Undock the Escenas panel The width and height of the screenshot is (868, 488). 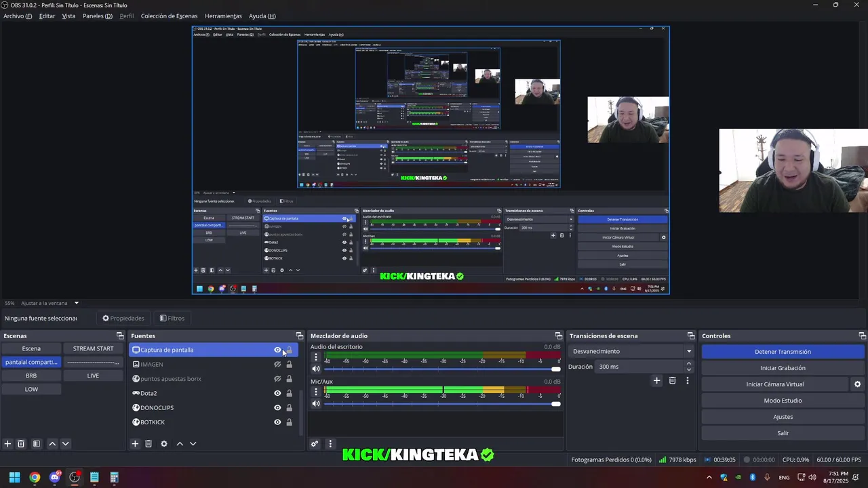(x=120, y=335)
